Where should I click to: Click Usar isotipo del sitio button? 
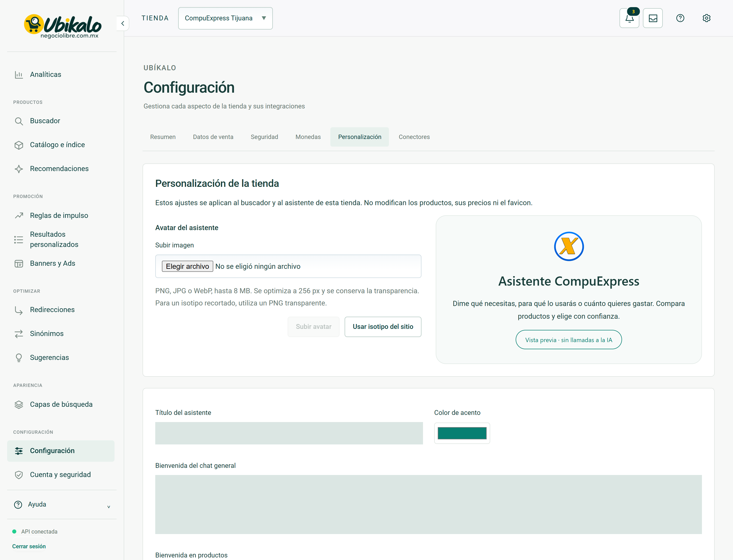click(383, 327)
